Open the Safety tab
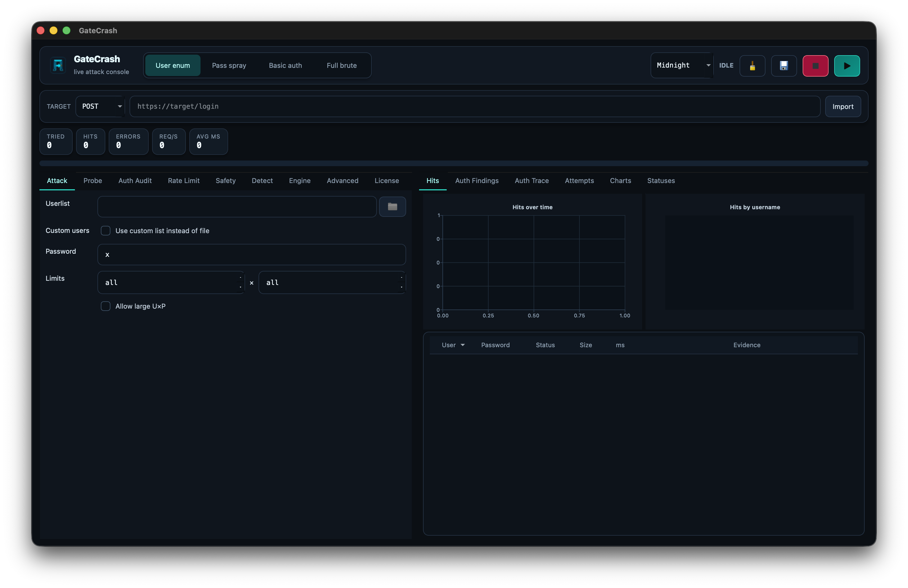The height and width of the screenshot is (588, 908). point(226,181)
